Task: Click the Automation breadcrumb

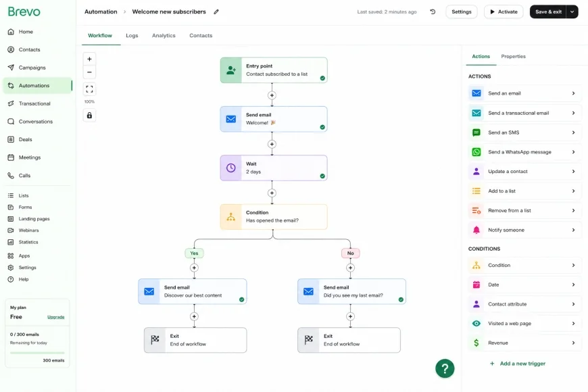Action: 101,11
